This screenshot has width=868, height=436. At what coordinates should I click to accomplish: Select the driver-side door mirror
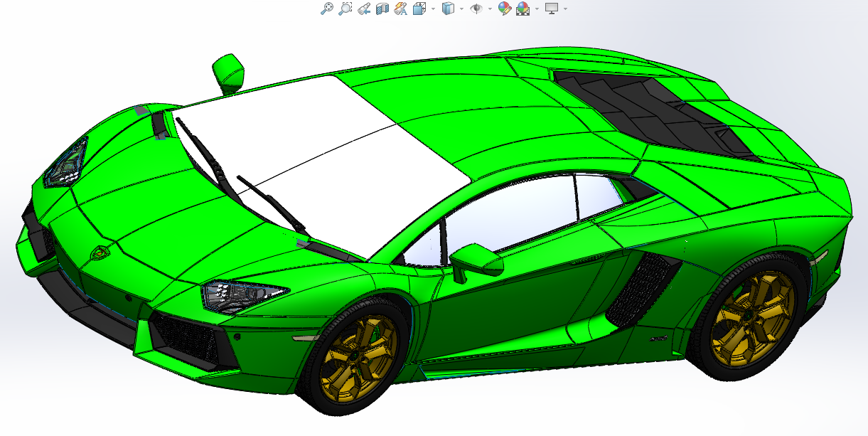click(476, 261)
